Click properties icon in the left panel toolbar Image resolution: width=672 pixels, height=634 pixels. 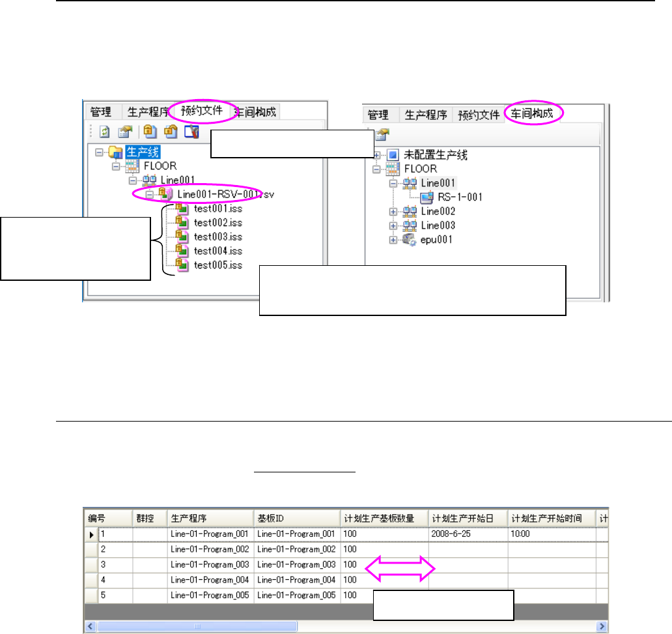pyautogui.click(x=125, y=132)
